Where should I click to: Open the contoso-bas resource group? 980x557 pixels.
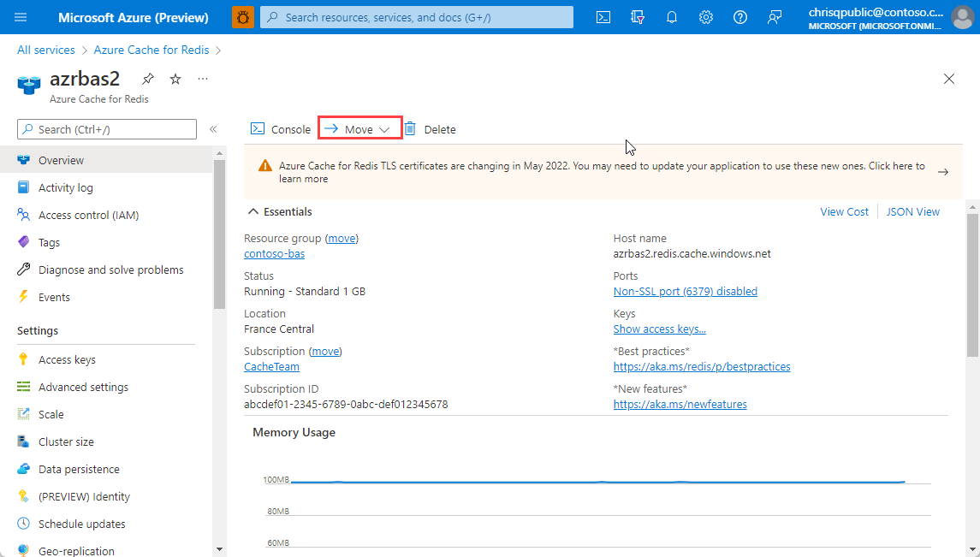coord(274,253)
